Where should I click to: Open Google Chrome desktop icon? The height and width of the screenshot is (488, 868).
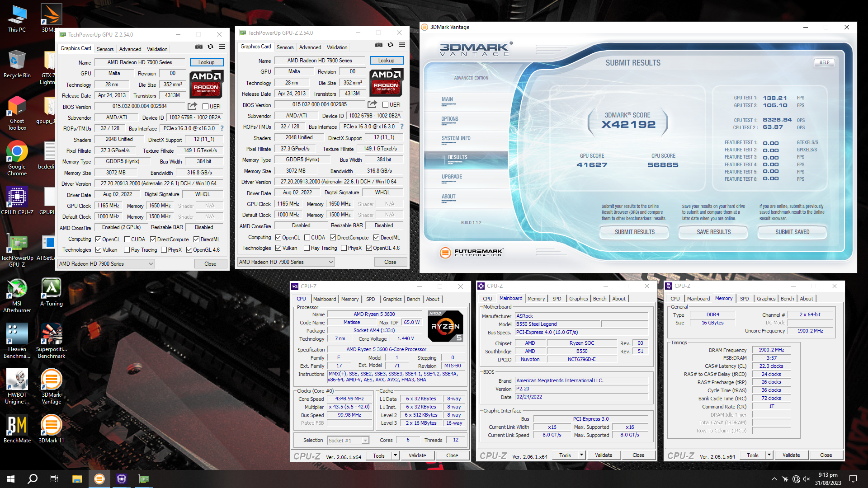tap(17, 158)
